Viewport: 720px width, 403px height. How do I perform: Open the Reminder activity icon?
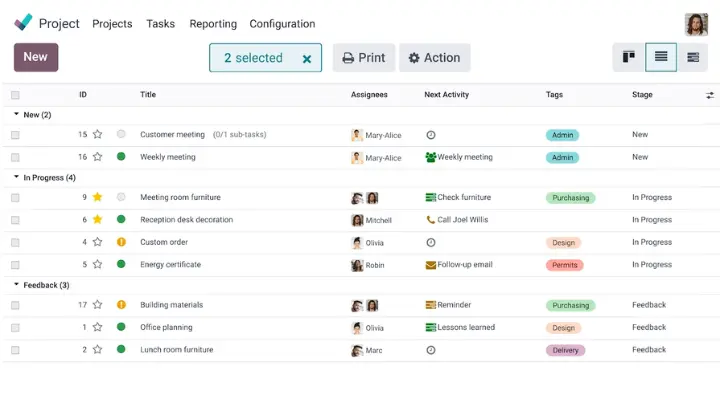(x=431, y=305)
